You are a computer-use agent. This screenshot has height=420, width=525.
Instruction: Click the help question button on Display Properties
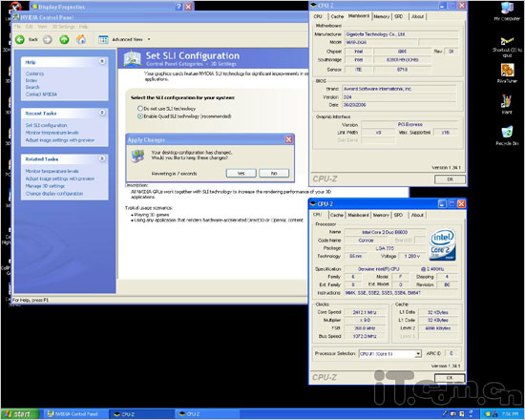[179, 7]
